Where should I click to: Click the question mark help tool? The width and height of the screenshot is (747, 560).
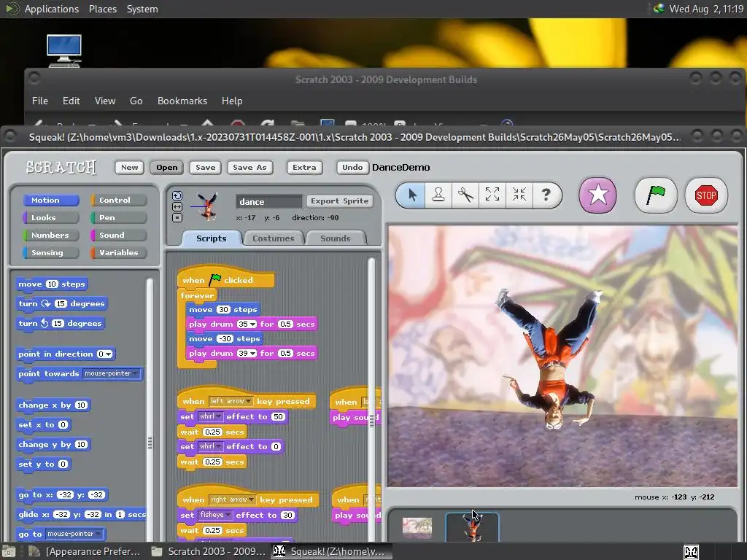(x=546, y=195)
